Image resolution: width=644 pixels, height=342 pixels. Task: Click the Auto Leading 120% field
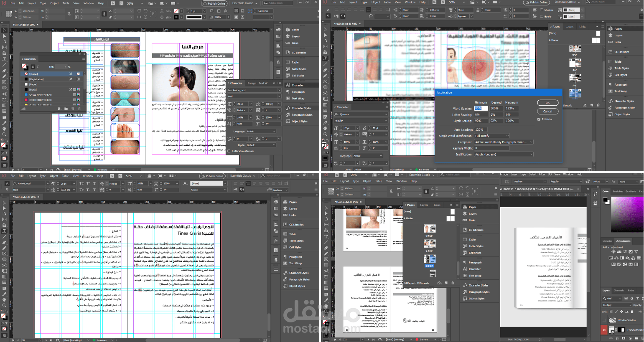coord(481,129)
